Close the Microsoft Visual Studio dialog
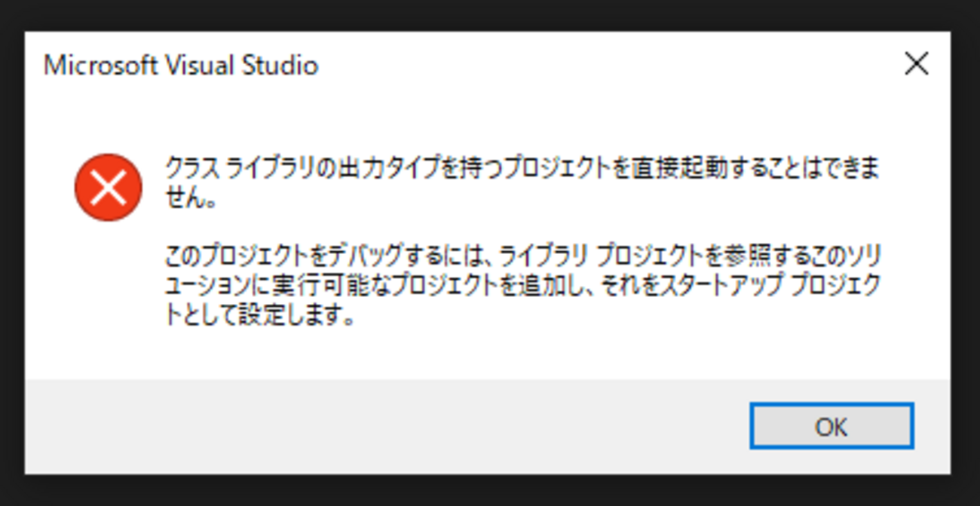Viewport: 980px width, 506px height. 916,65
